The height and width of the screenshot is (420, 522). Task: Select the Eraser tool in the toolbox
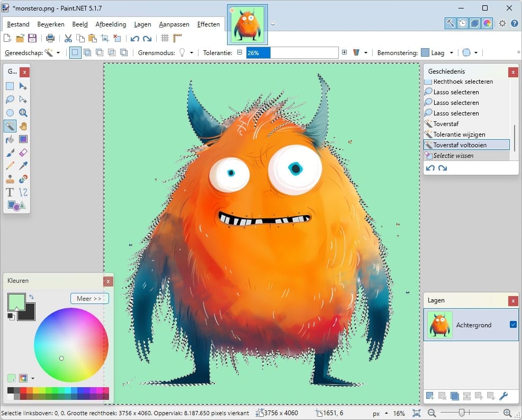click(23, 153)
